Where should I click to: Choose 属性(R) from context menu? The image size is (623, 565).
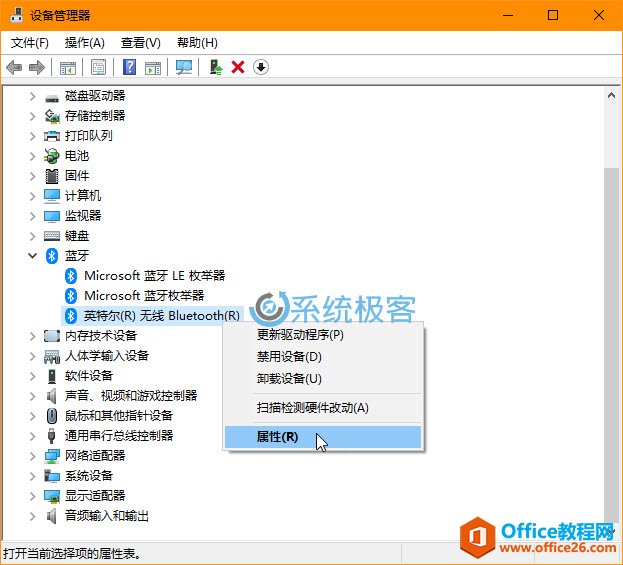pos(323,437)
